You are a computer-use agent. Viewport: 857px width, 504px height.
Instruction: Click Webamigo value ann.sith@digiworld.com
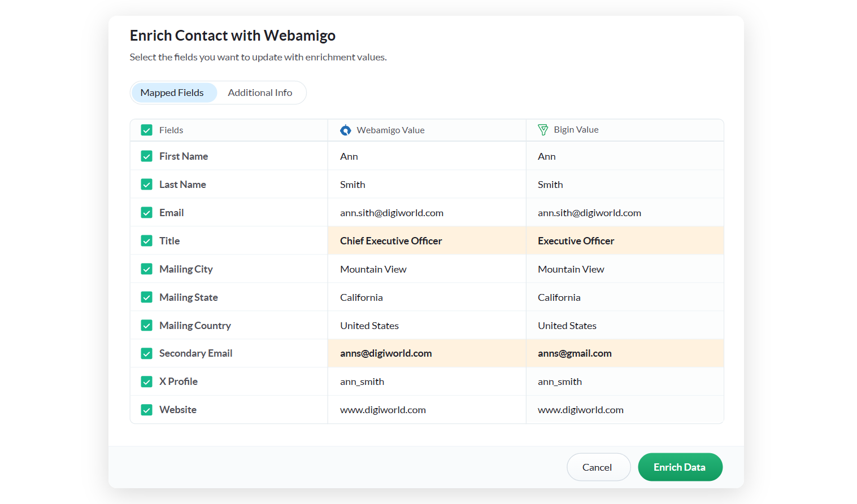click(391, 213)
